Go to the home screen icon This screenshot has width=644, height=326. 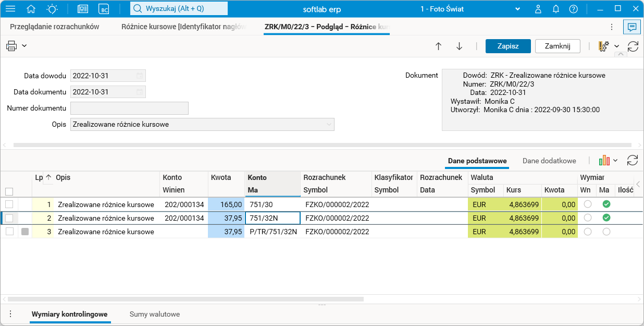click(31, 9)
